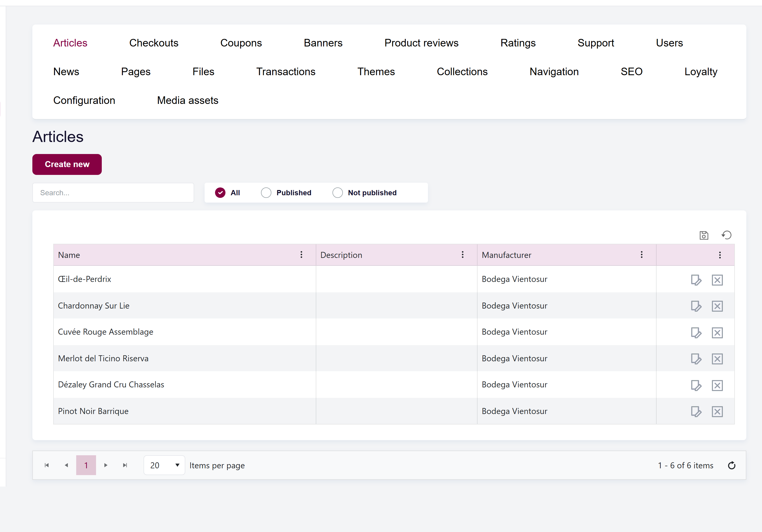The width and height of the screenshot is (762, 532).
Task: Delete the Œil-de-Perdrix article
Action: (717, 280)
